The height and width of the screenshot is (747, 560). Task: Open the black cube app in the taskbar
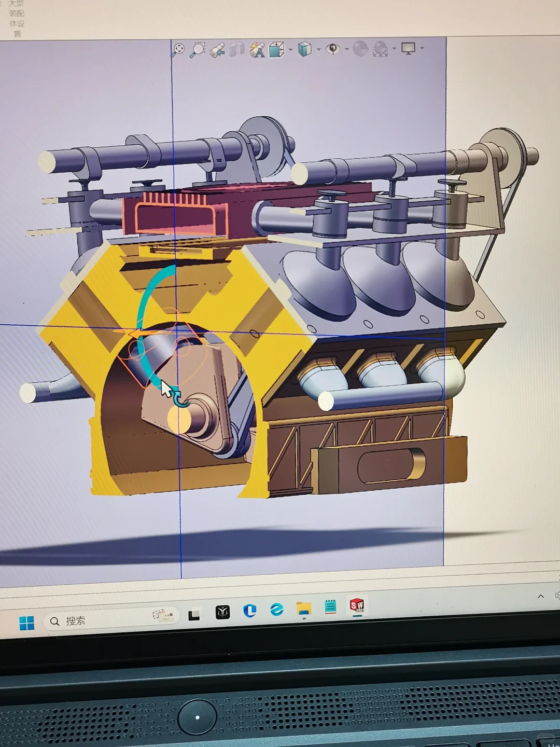click(x=222, y=613)
